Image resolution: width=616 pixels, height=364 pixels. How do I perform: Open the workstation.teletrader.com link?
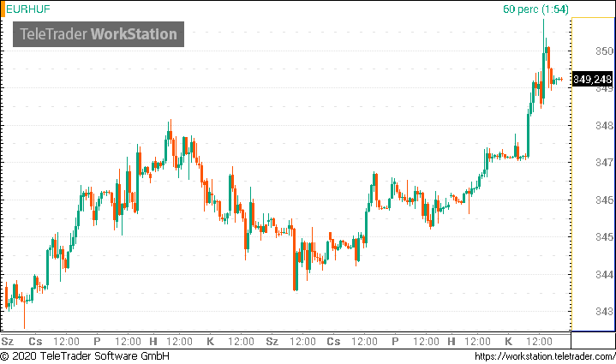[x=545, y=356]
